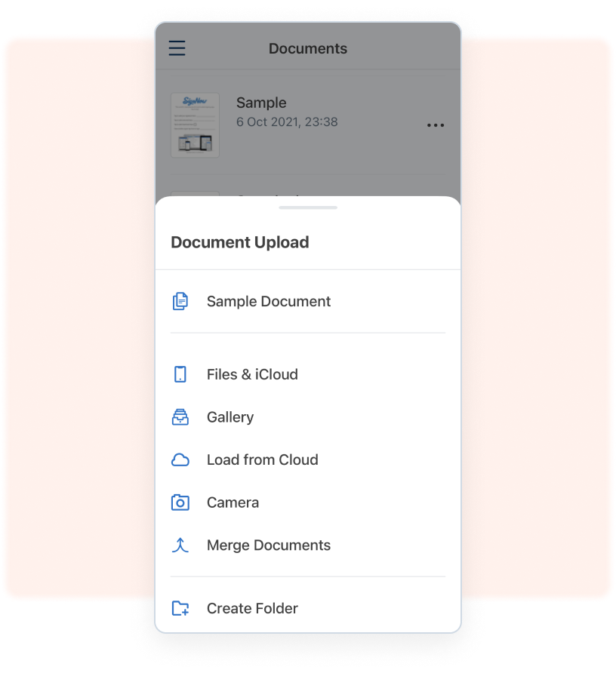Viewport: 616px width, 673px height.
Task: Tap the phone icon for Files & iCloud
Action: [180, 374]
